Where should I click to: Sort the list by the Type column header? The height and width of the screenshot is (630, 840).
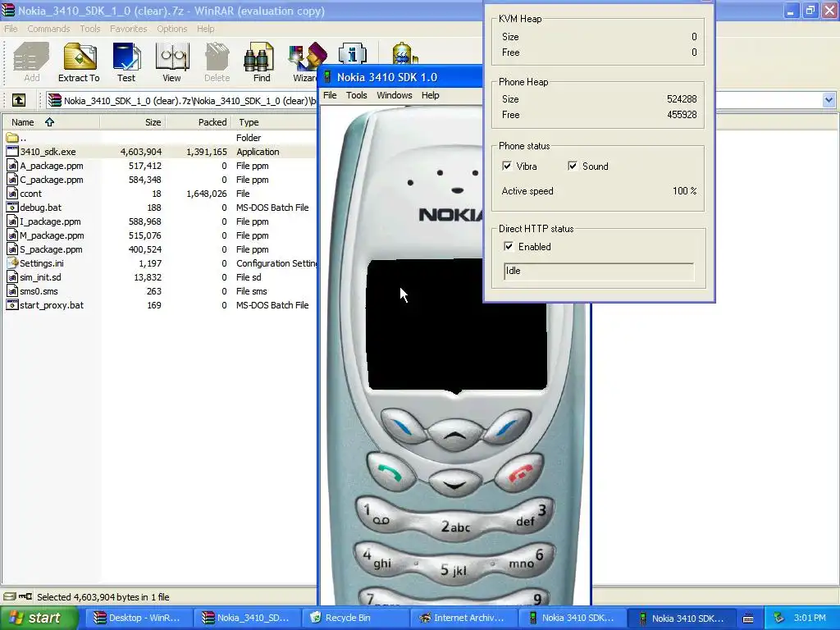[274, 122]
